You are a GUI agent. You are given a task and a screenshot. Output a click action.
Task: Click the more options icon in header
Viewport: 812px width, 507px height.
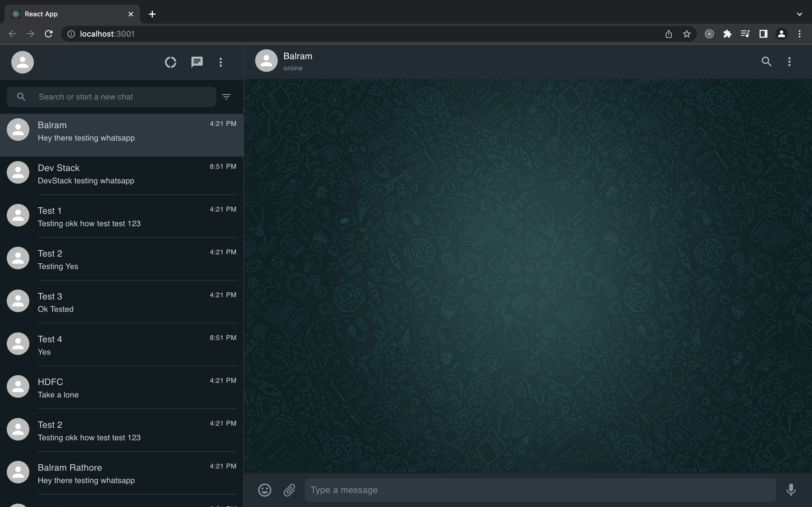(x=789, y=61)
